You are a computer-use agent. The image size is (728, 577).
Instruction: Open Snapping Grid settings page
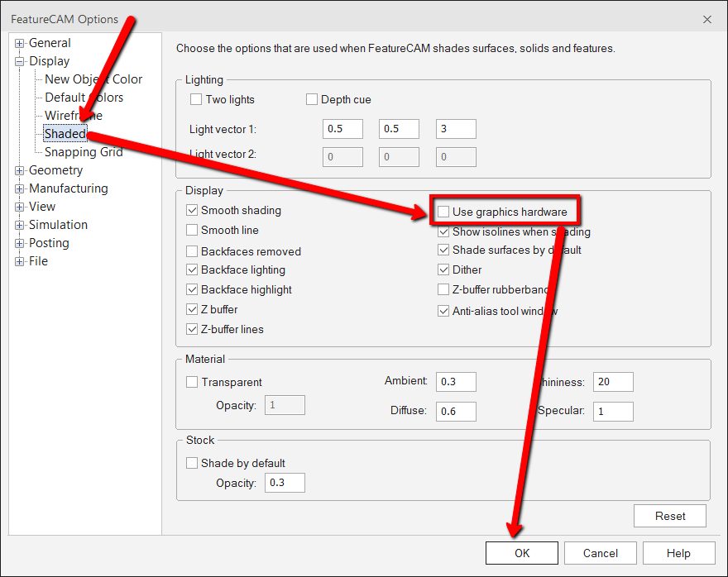84,152
